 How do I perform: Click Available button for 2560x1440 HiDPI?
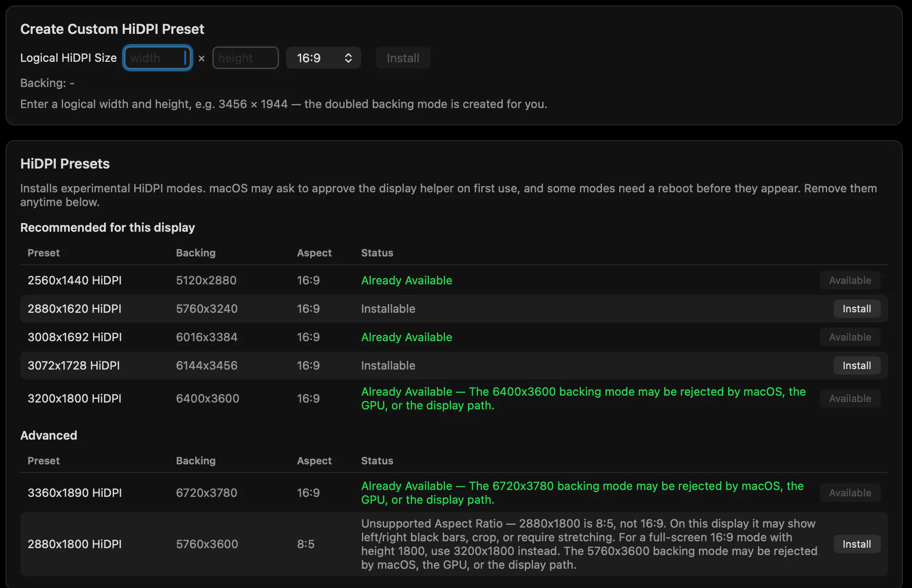point(850,280)
